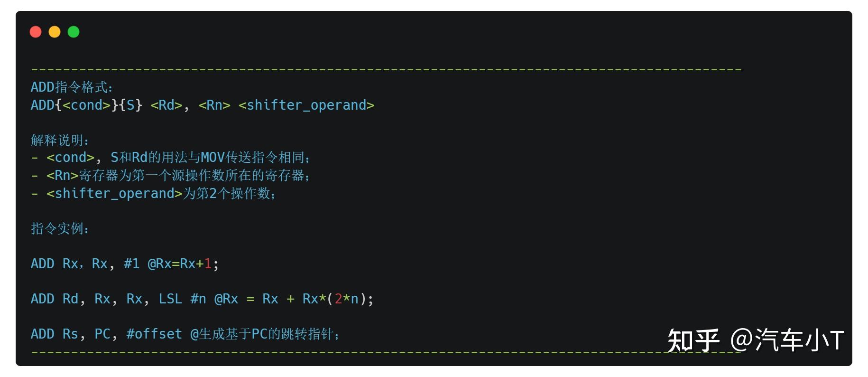Click #offset in the ADD Rs example
Image resolution: width=868 pixels, height=377 pixels.
click(154, 334)
